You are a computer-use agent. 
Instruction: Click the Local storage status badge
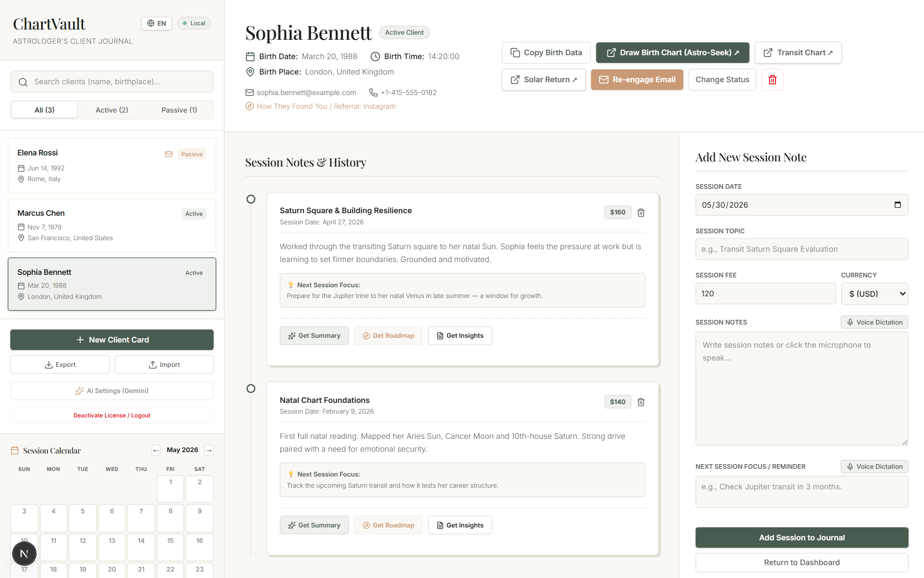pos(194,23)
